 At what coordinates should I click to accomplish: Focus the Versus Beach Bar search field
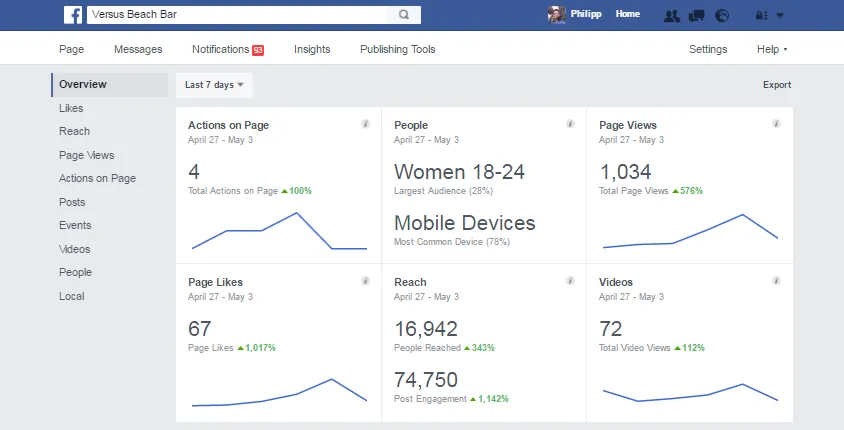point(237,15)
